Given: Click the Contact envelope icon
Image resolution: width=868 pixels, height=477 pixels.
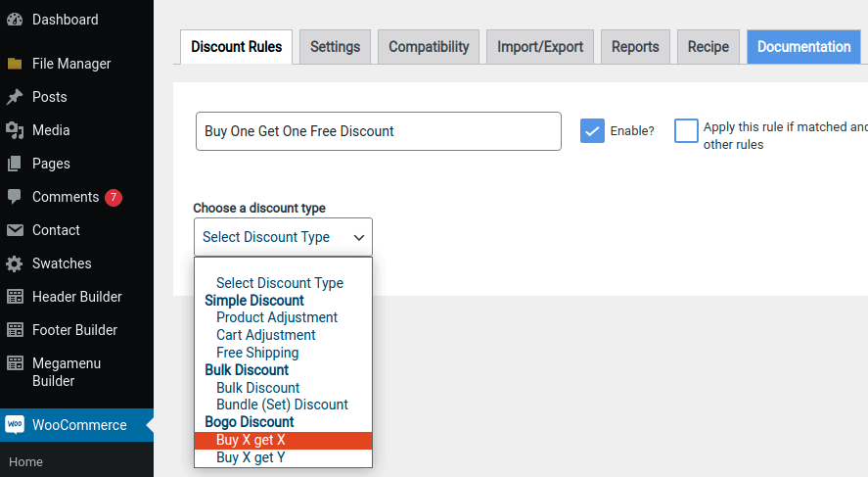Looking at the screenshot, I should (x=15, y=230).
